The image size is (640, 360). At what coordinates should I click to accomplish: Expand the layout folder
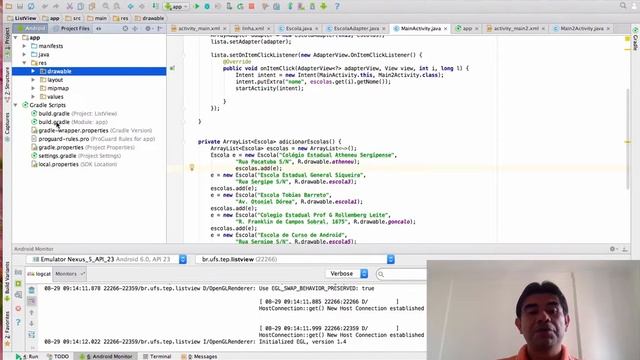coord(33,80)
